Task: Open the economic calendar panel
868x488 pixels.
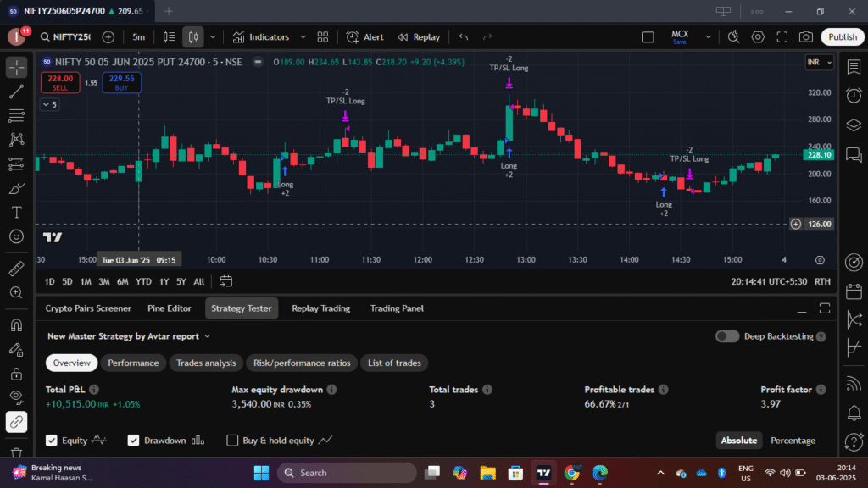Action: 854,291
